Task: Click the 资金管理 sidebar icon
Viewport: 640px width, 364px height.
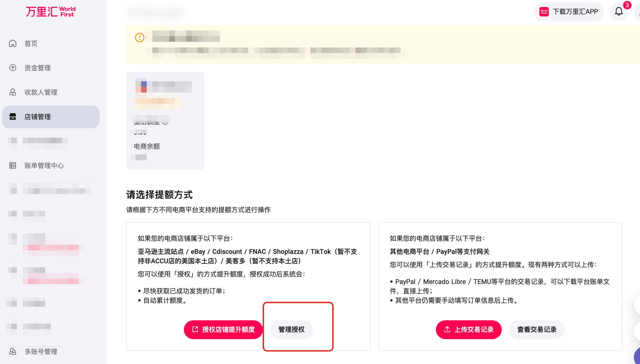Action: click(x=13, y=68)
